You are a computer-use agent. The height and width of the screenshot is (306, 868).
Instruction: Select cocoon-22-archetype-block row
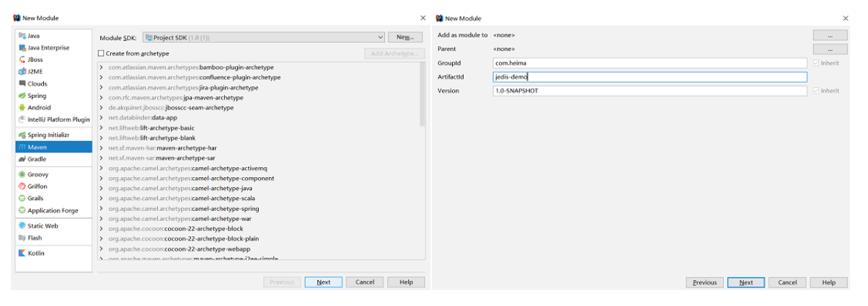click(x=259, y=228)
